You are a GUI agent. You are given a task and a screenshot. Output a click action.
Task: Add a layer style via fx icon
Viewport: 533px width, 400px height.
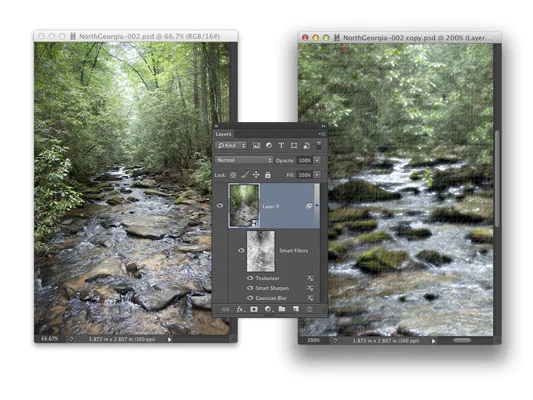coord(240,309)
